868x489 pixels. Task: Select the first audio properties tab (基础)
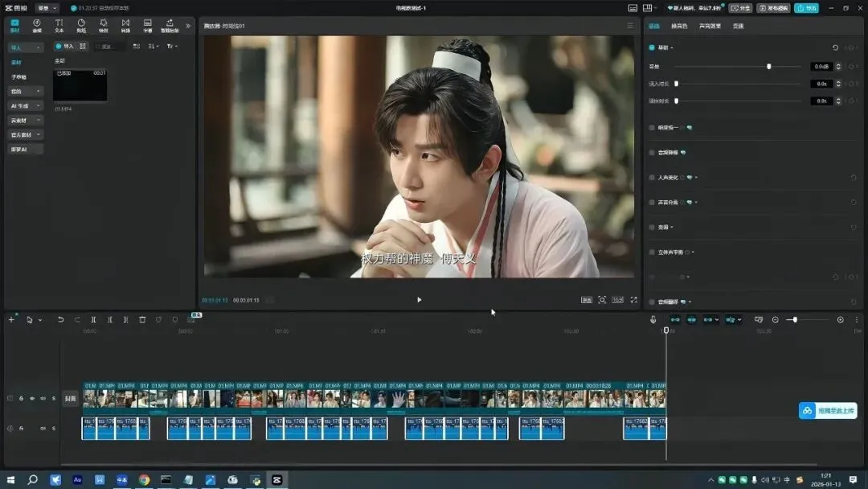click(x=653, y=26)
